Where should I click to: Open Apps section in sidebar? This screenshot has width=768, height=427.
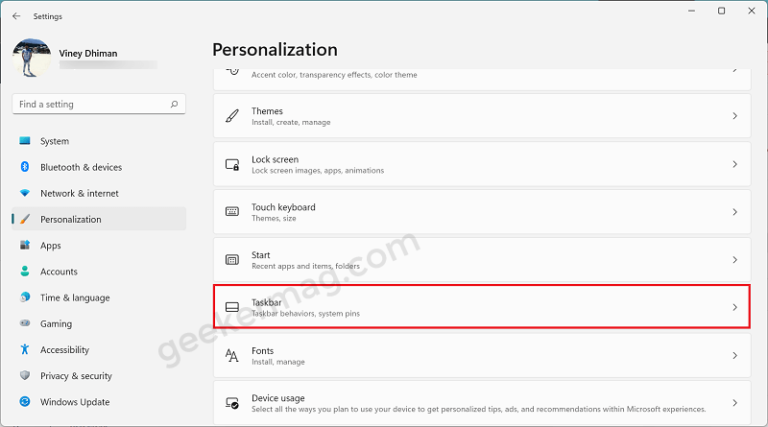[50, 245]
